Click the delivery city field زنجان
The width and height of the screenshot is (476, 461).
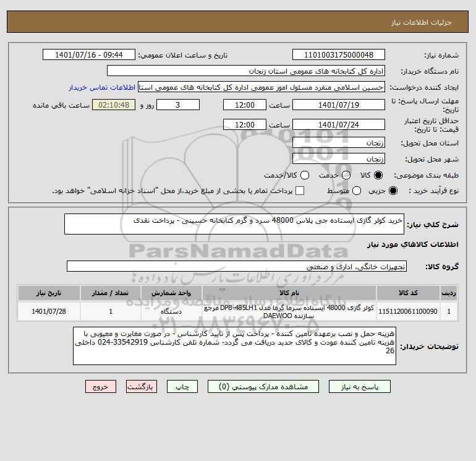pyautogui.click(x=339, y=158)
